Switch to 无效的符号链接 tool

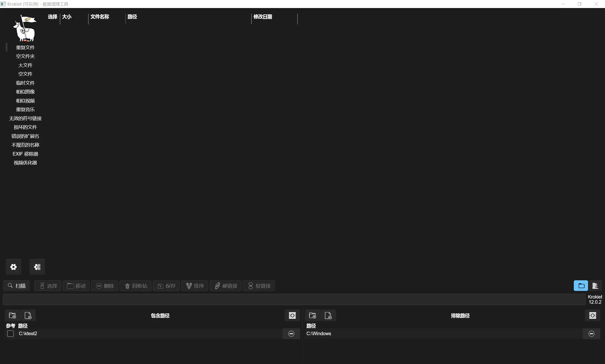25,118
